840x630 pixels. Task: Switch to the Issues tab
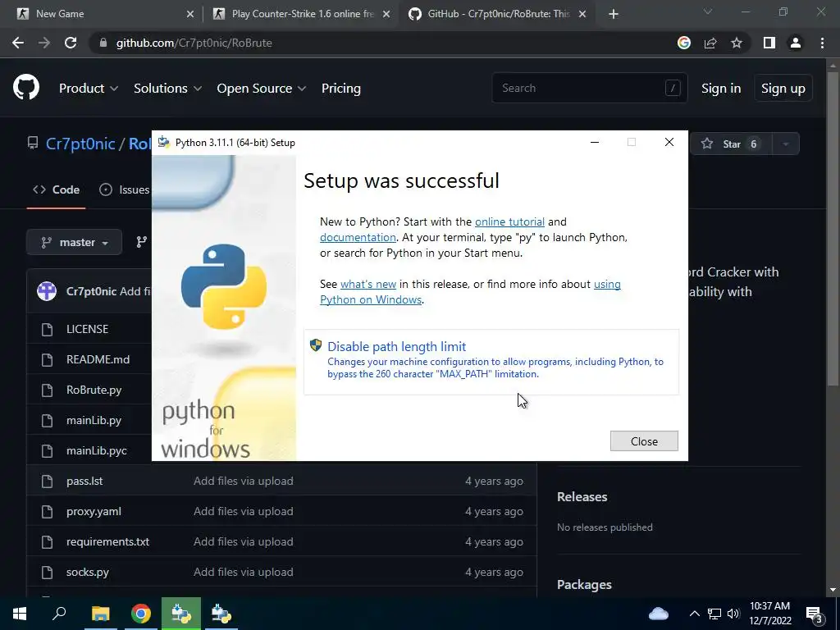tap(125, 189)
